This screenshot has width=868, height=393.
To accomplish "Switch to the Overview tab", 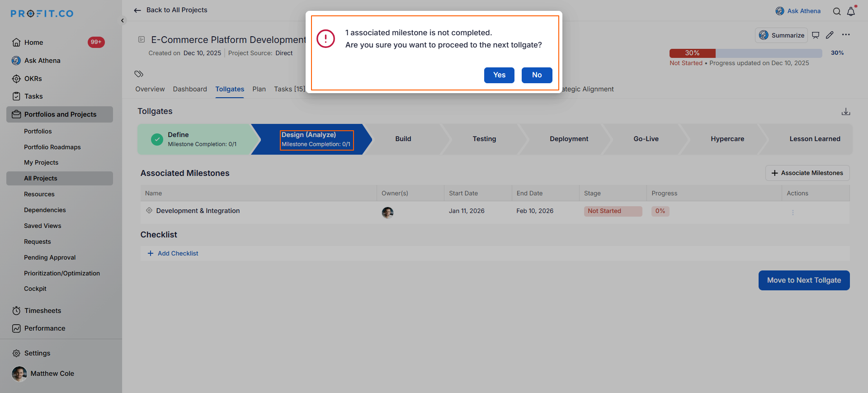I will 150,89.
